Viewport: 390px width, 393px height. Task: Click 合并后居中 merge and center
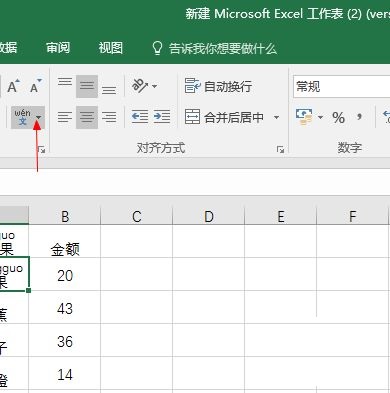[224, 117]
